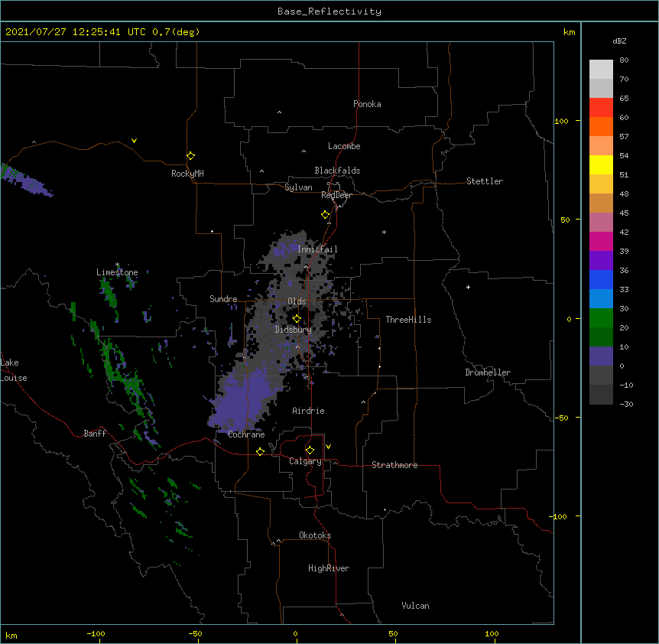Select the Innisfail label

(x=317, y=249)
